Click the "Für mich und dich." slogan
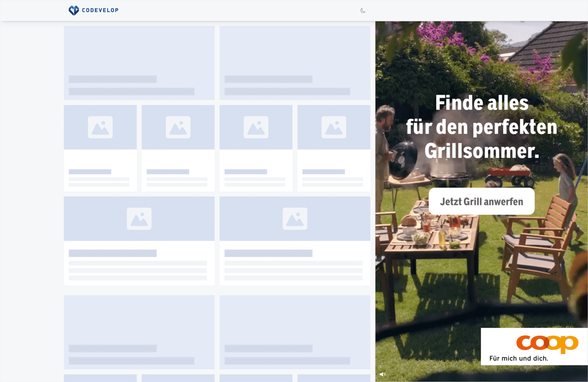Viewport: 588px width, 382px height. [x=519, y=358]
